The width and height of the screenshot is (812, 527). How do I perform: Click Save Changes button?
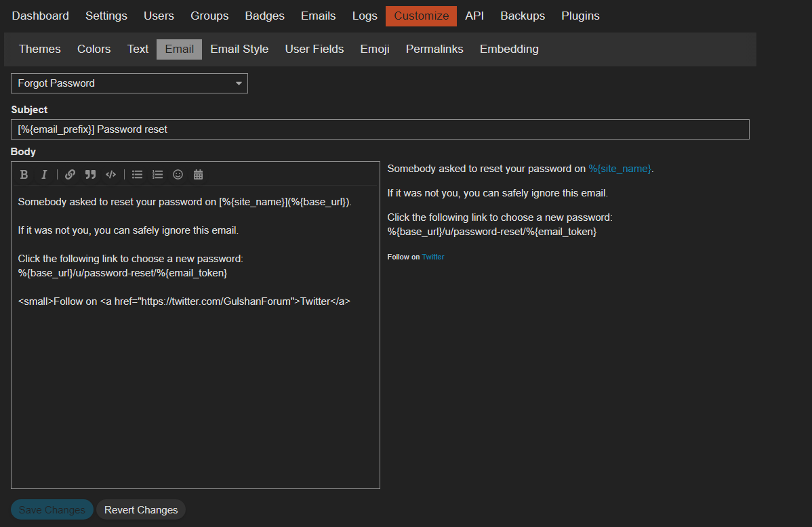pyautogui.click(x=52, y=510)
